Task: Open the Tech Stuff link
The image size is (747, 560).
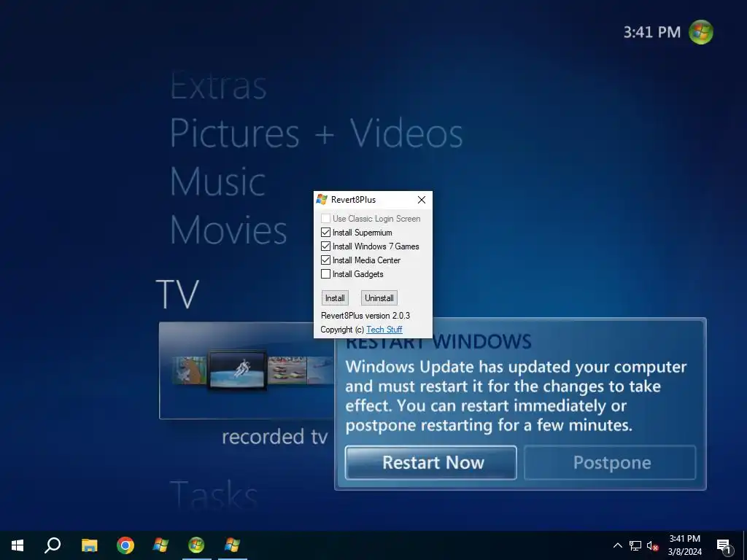Action: pyautogui.click(x=384, y=330)
